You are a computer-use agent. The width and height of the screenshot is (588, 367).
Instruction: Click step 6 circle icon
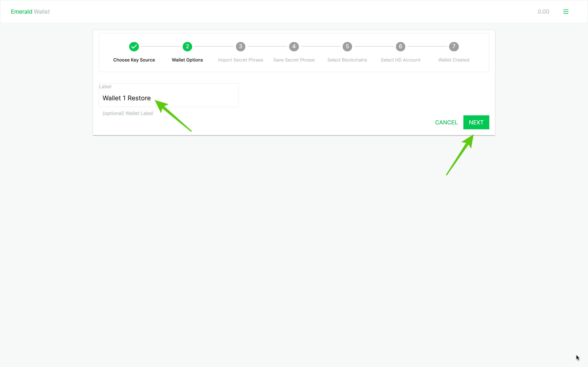tap(400, 46)
